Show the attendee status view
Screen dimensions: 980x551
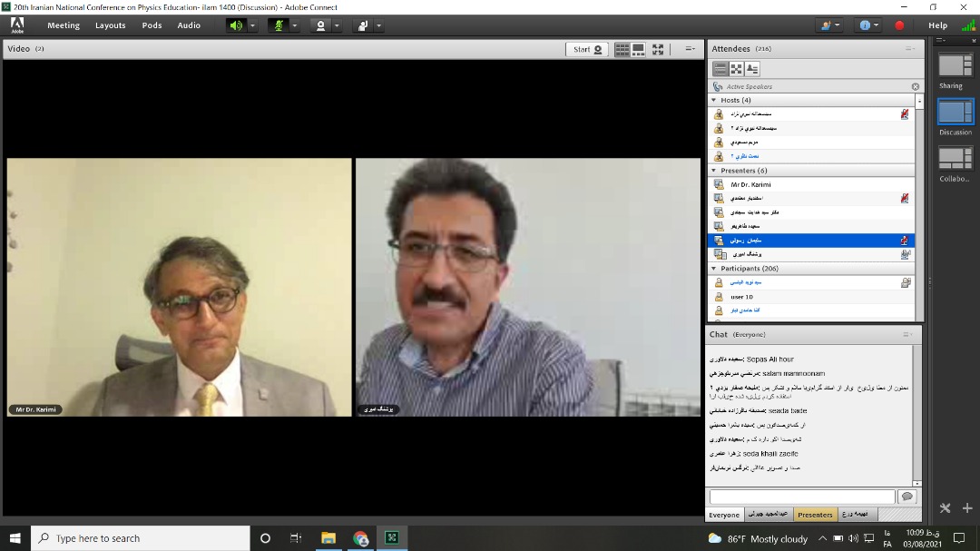pyautogui.click(x=751, y=68)
